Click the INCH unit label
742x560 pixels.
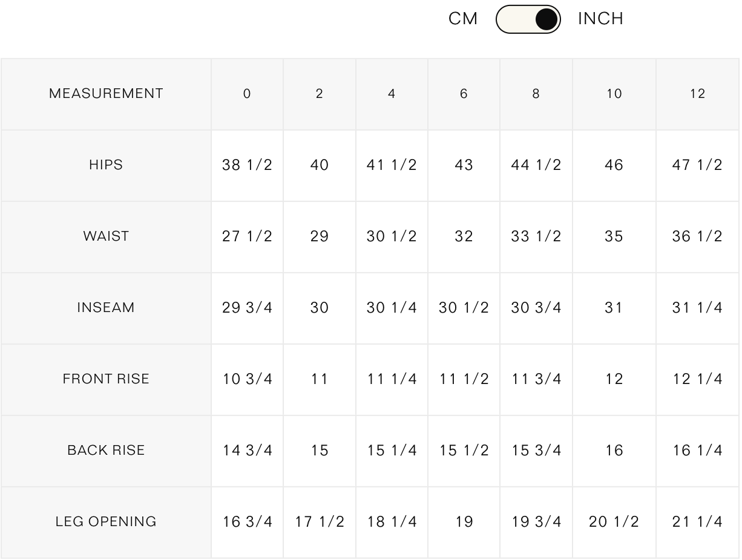[600, 19]
